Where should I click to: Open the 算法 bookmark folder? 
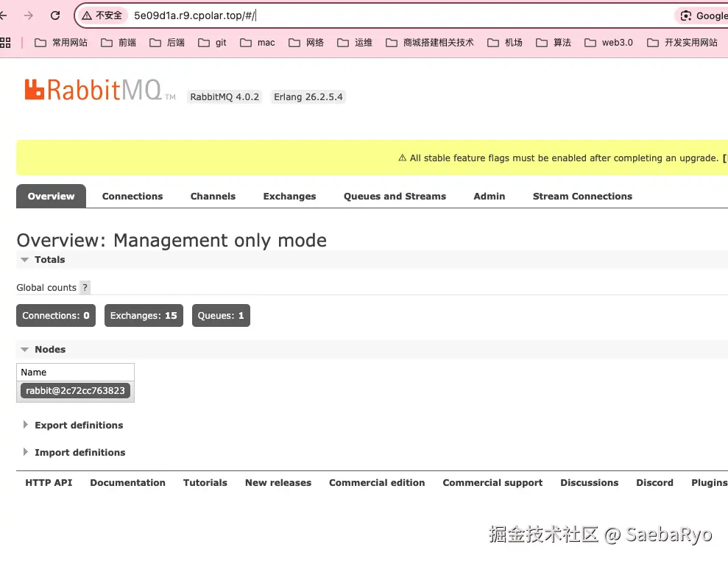554,43
